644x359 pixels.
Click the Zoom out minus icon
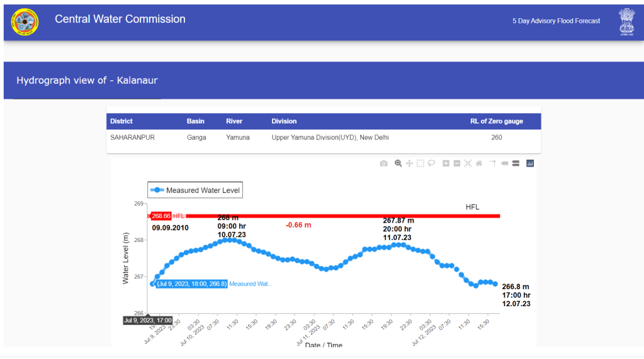[x=457, y=163]
